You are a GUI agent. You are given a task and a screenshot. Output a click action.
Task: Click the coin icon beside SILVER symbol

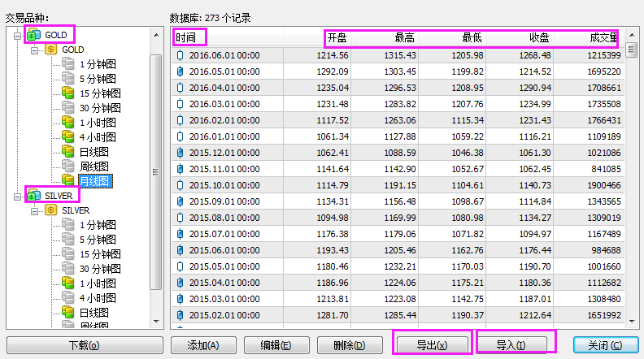coord(51,210)
